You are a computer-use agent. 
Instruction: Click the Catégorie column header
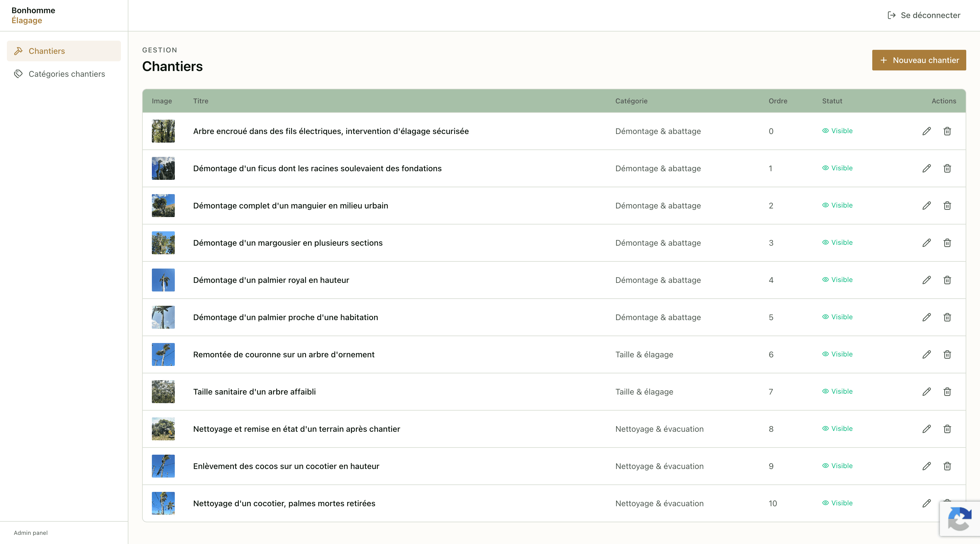click(x=631, y=101)
